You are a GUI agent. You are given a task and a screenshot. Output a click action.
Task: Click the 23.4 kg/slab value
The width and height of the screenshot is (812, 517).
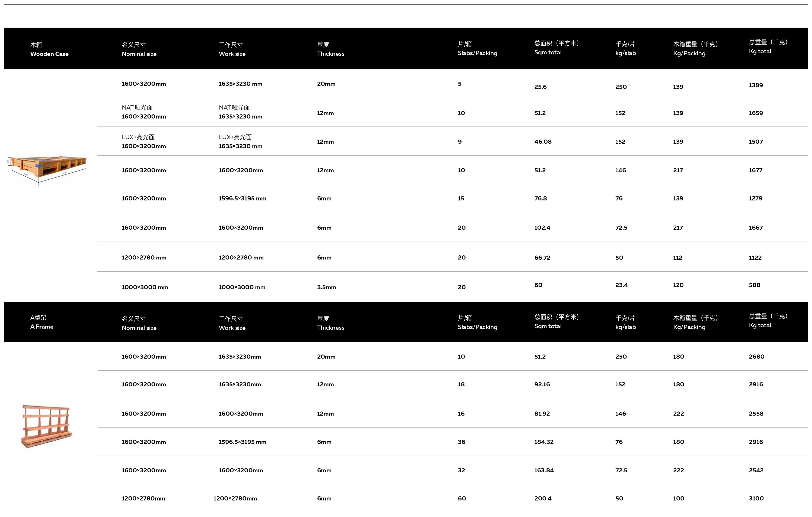[621, 285]
